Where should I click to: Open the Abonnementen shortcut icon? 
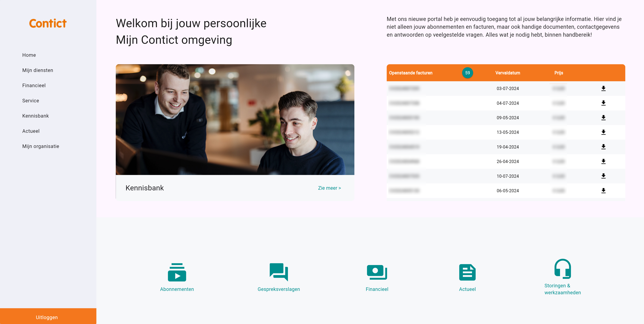point(177,272)
